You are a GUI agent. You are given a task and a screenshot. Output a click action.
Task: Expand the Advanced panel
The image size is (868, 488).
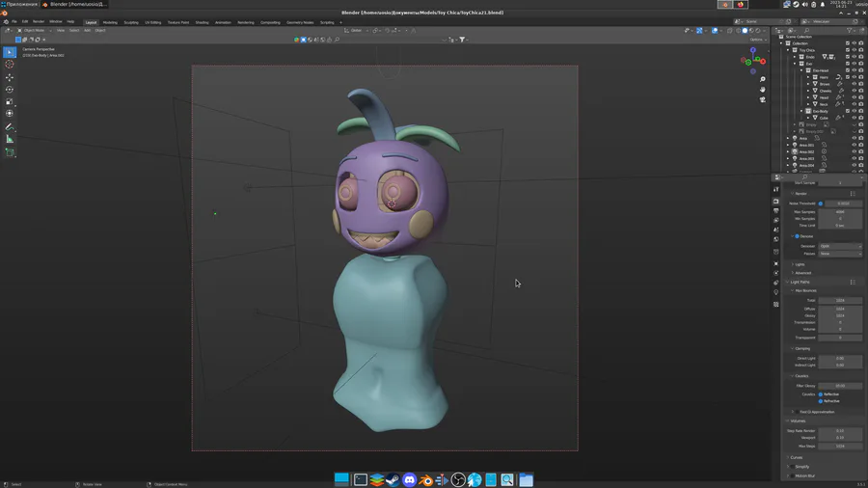801,273
